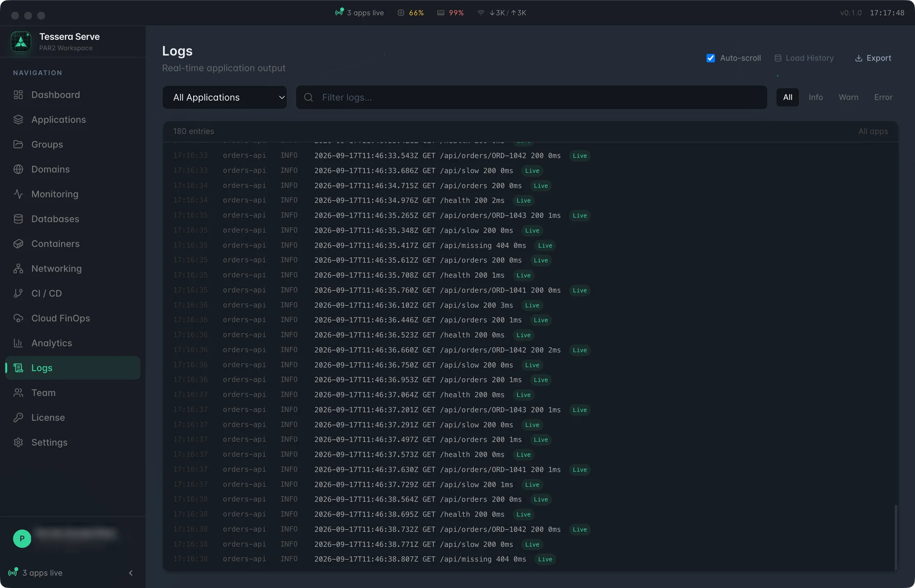Screen dimensions: 915x588
Task: Click the PAR2 Workspace label
Action: (66, 48)
